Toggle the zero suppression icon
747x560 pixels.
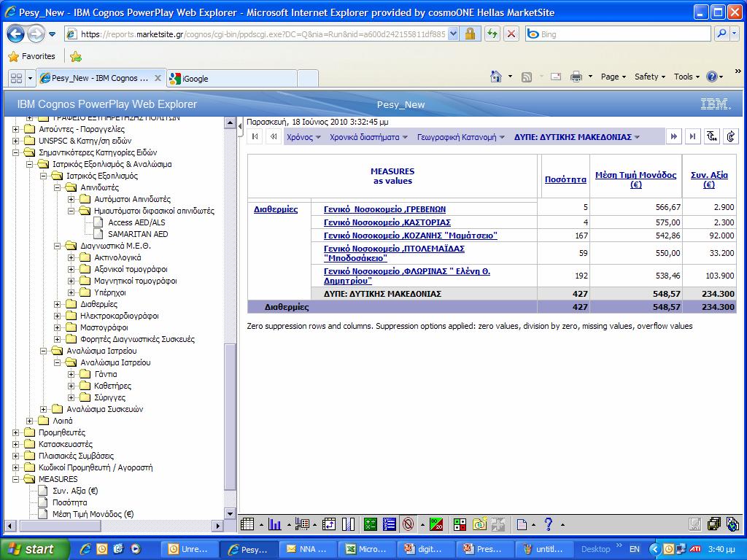[x=409, y=524]
